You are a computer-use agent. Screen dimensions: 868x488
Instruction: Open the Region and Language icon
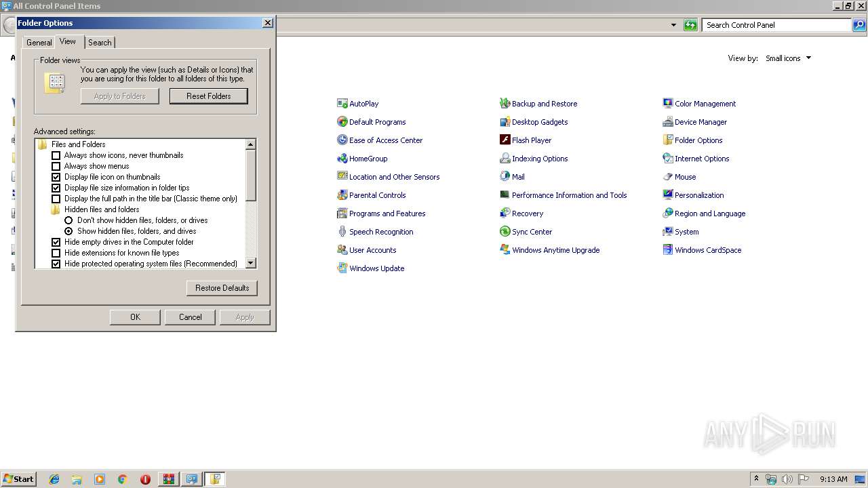click(x=704, y=213)
